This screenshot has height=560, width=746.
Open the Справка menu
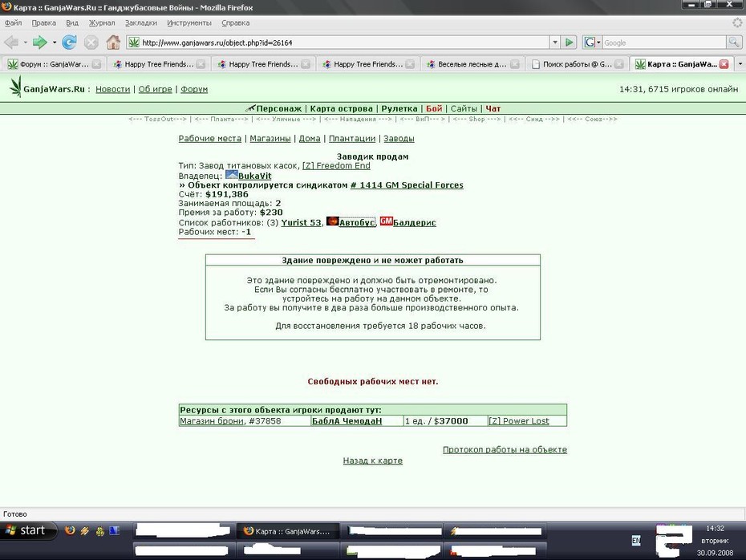236,22
